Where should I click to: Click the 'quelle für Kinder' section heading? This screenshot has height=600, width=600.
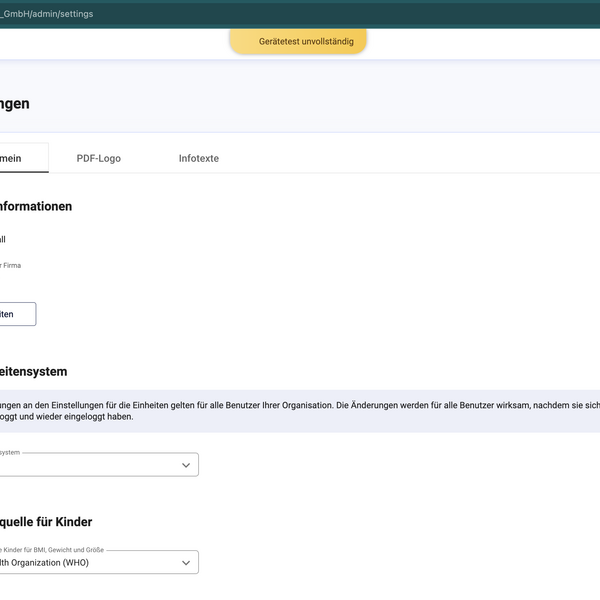coord(46,522)
